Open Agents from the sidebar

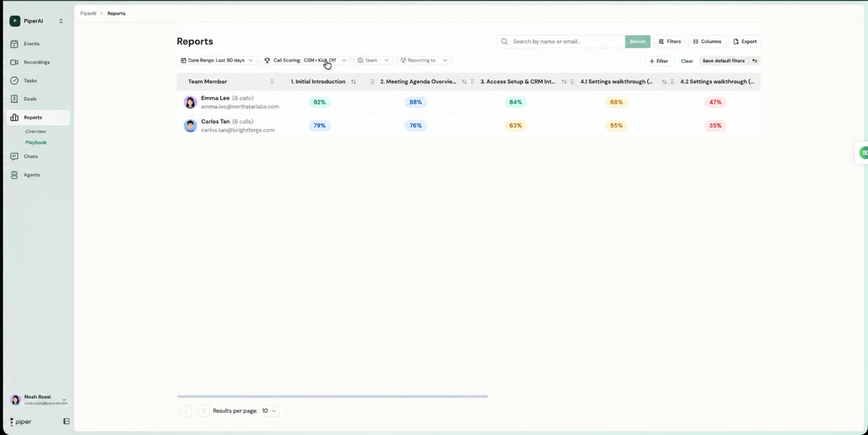pyautogui.click(x=38, y=175)
